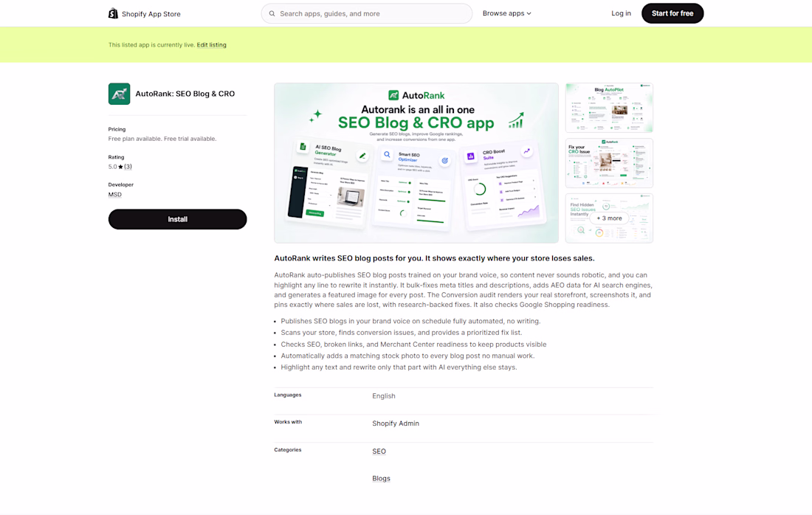The image size is (812, 515).
Task: Click the Languages row label
Action: pos(287,395)
